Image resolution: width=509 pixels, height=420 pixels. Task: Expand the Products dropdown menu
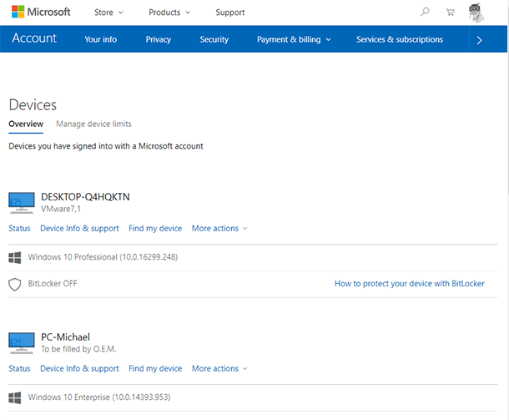click(169, 13)
